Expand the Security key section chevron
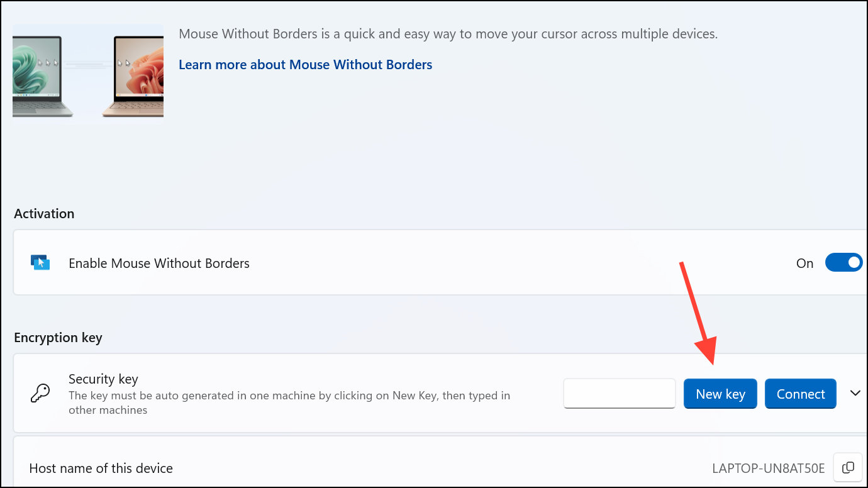868x488 pixels. [x=855, y=393]
